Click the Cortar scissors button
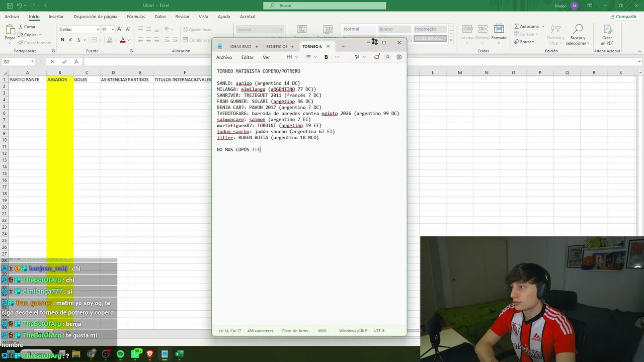644x362 pixels. 27,27
